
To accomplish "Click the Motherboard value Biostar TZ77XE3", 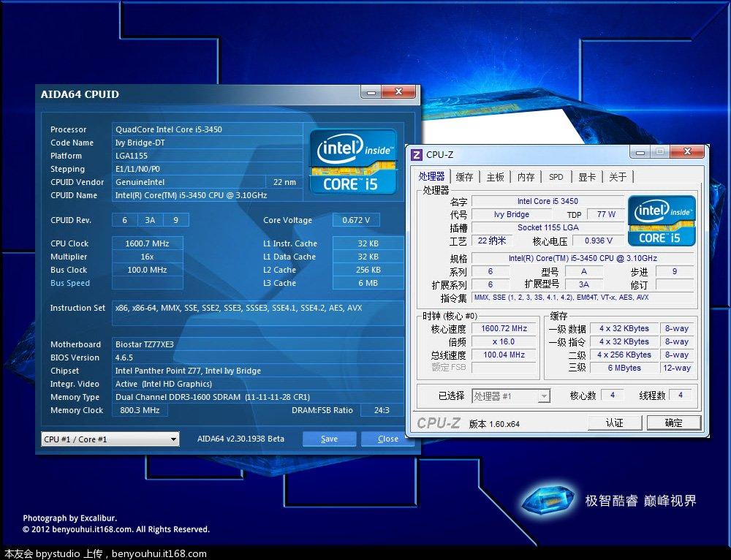I will (258, 344).
